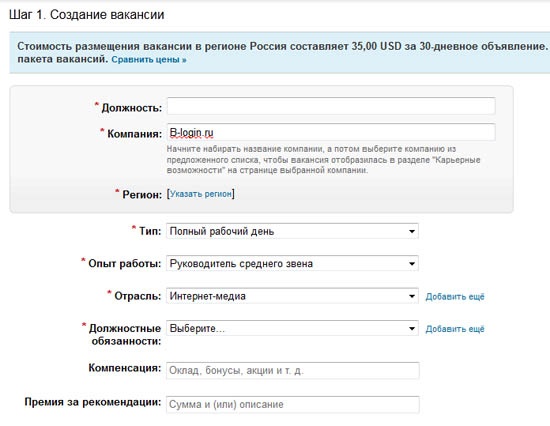Open the Сравнить цены link
This screenshot has width=550, height=426.
(x=149, y=60)
